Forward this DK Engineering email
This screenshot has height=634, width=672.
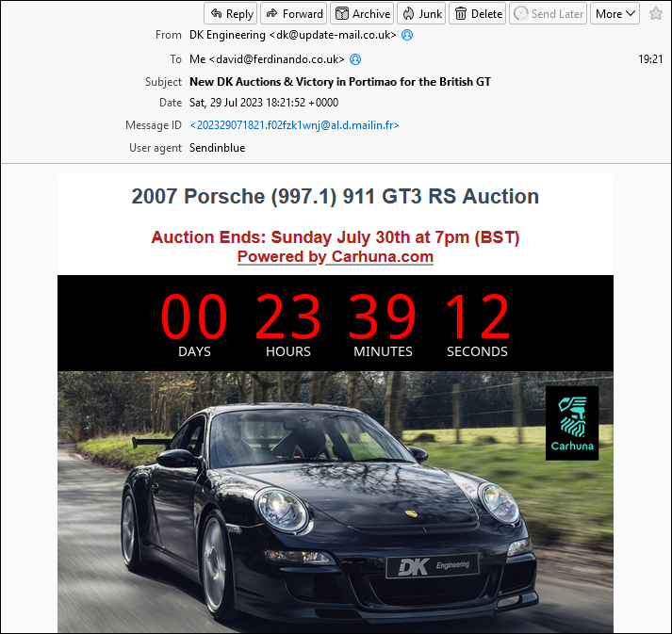pyautogui.click(x=294, y=14)
